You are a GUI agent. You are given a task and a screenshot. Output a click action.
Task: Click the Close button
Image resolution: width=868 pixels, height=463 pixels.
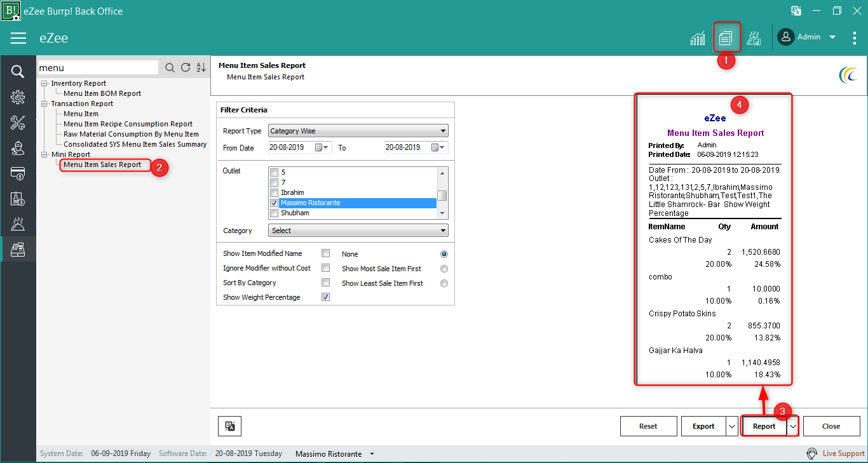(831, 426)
